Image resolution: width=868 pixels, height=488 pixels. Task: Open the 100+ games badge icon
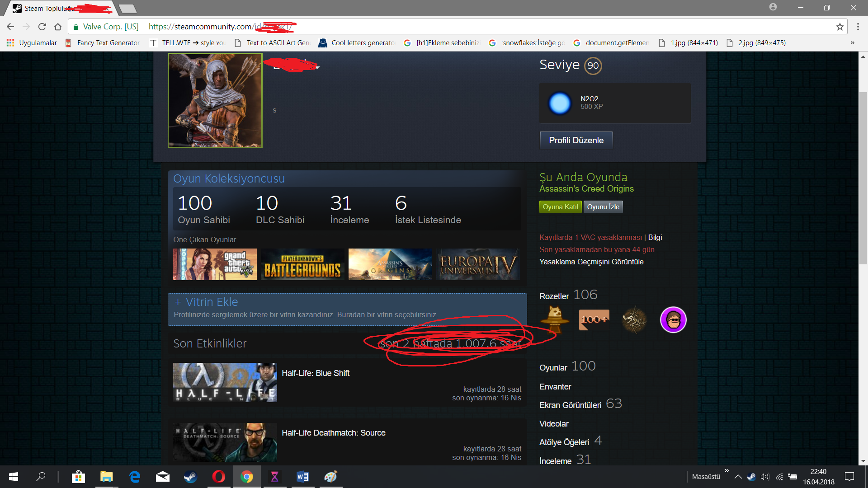tap(594, 319)
